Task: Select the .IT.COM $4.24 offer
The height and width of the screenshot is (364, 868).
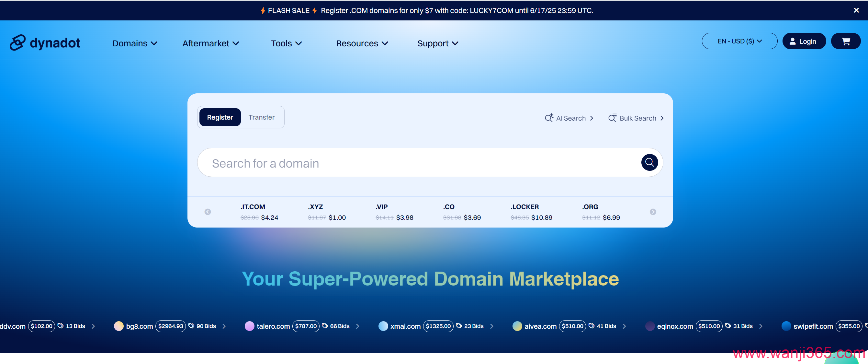Action: (259, 212)
